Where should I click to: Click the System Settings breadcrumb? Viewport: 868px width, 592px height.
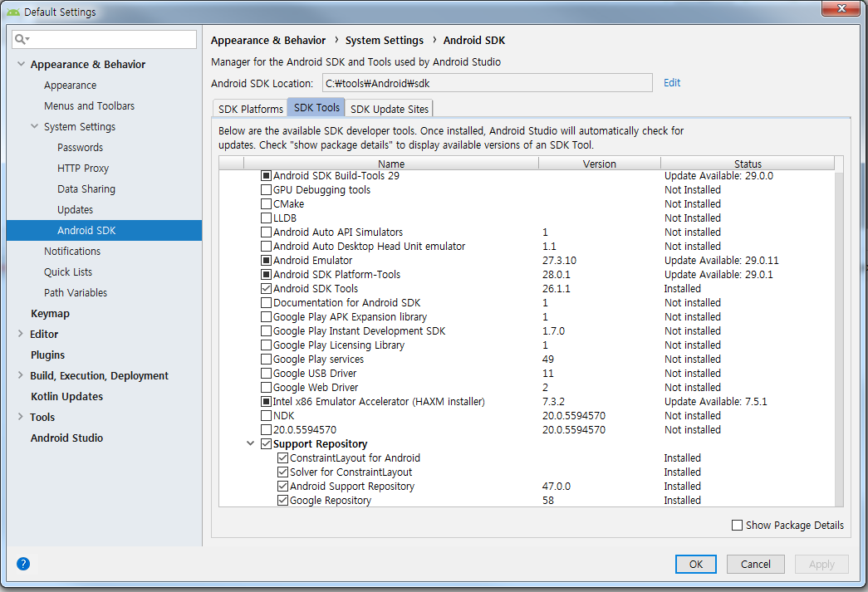pyautogui.click(x=385, y=41)
